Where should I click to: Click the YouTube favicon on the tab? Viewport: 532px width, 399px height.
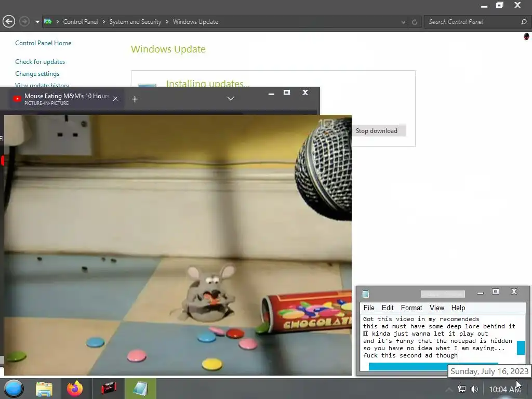coord(17,99)
